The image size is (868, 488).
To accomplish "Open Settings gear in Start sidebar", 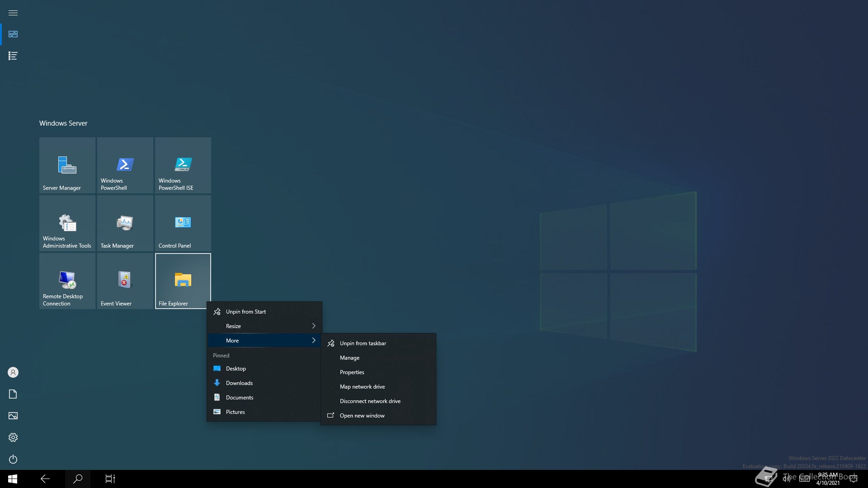I will 13,437.
